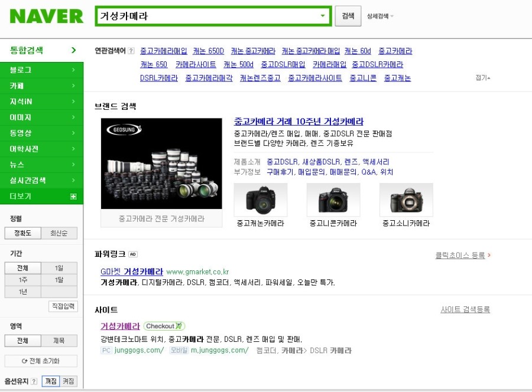Screen dimensions: 532x392
Task: Open the 중고DSLR product link
Action: pos(283,162)
